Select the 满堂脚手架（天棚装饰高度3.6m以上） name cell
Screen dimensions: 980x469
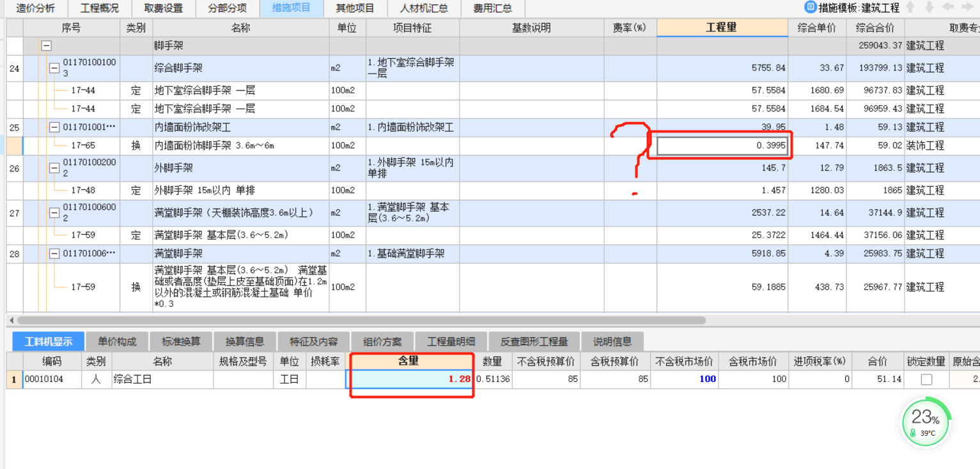[242, 213]
